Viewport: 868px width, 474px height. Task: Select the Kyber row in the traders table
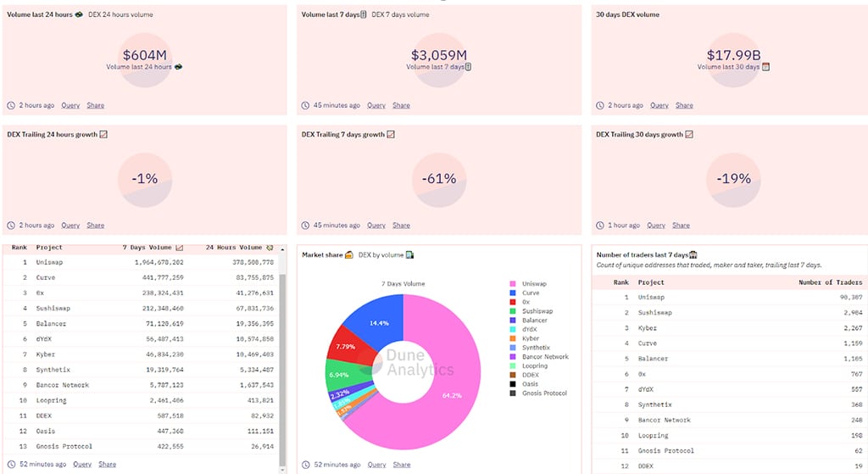click(729, 328)
